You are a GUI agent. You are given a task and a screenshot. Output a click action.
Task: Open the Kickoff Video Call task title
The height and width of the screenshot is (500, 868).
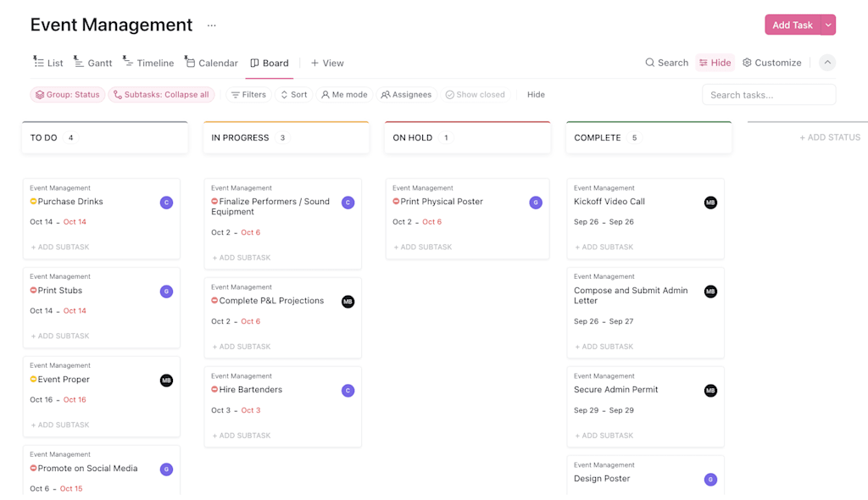click(609, 202)
